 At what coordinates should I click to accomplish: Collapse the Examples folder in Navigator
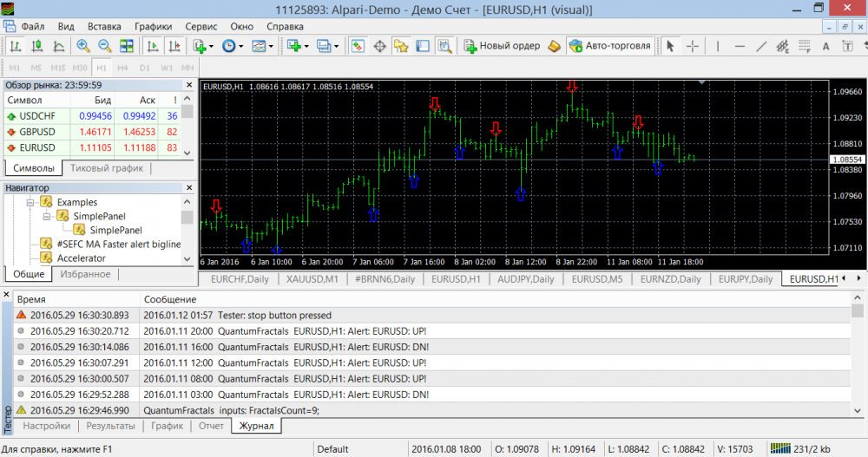point(30,202)
